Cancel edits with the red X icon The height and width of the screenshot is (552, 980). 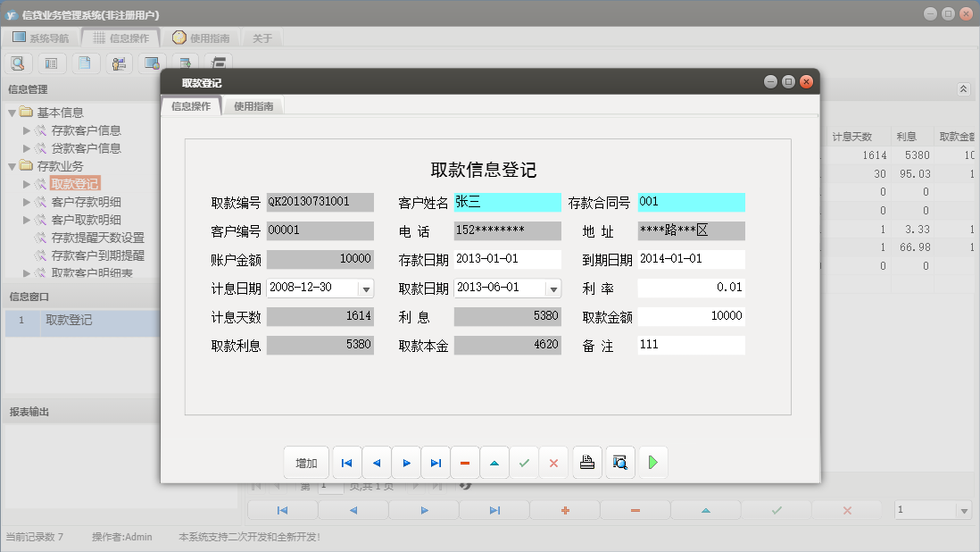[553, 462]
